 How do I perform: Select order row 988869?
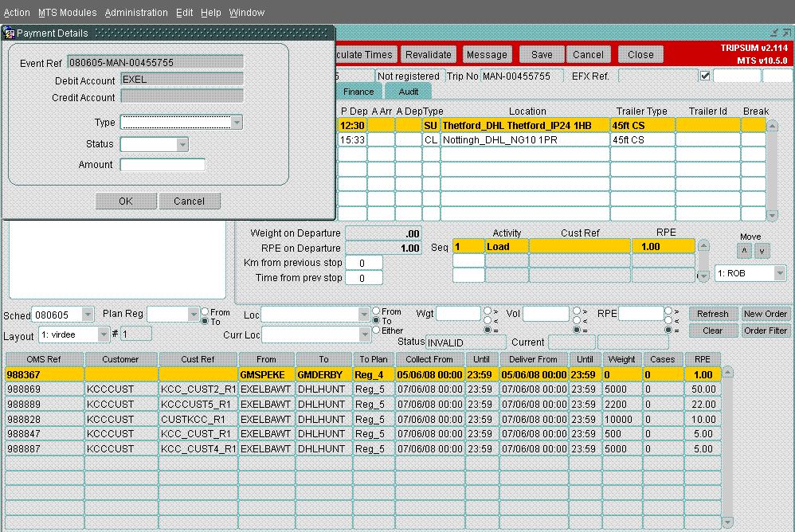pos(363,389)
